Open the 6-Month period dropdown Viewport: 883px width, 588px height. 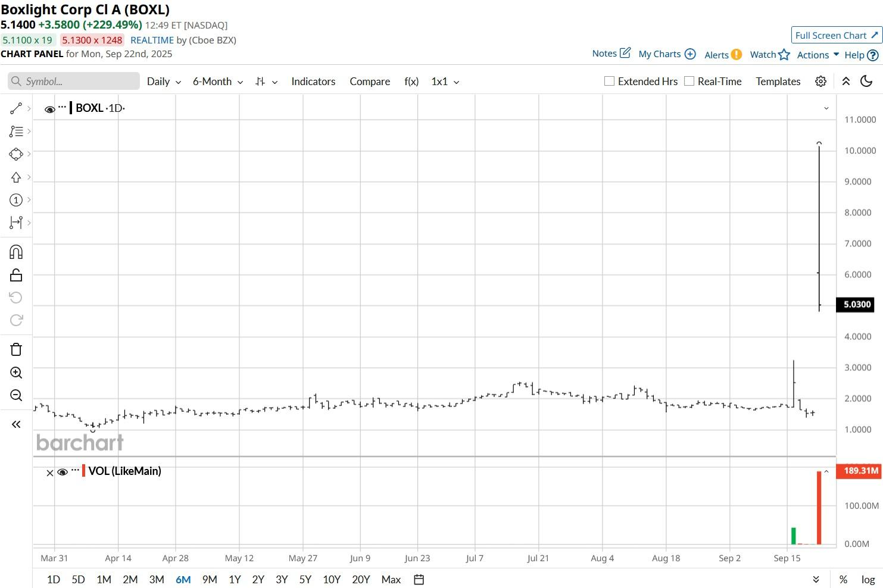tap(218, 82)
